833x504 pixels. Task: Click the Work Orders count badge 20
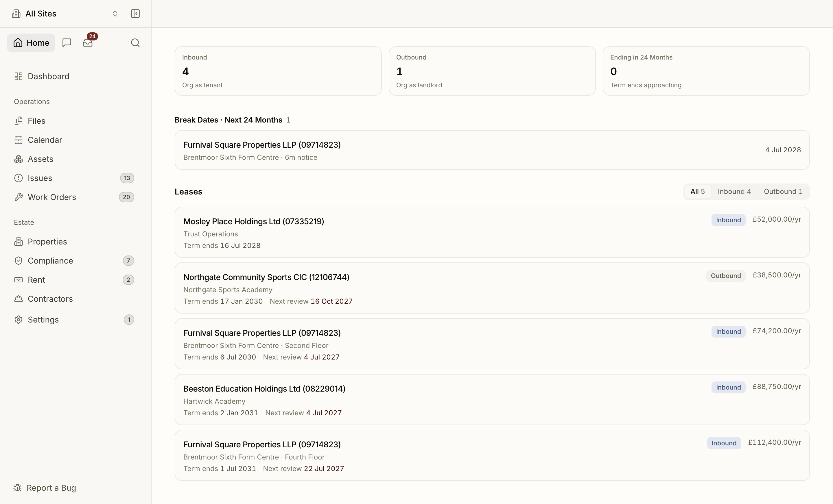tap(126, 197)
